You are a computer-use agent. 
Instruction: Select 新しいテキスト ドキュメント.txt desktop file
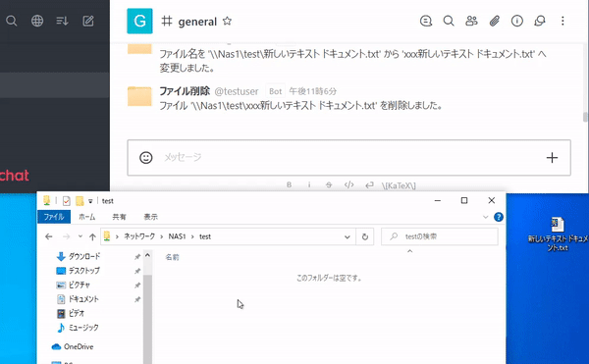[558, 234]
